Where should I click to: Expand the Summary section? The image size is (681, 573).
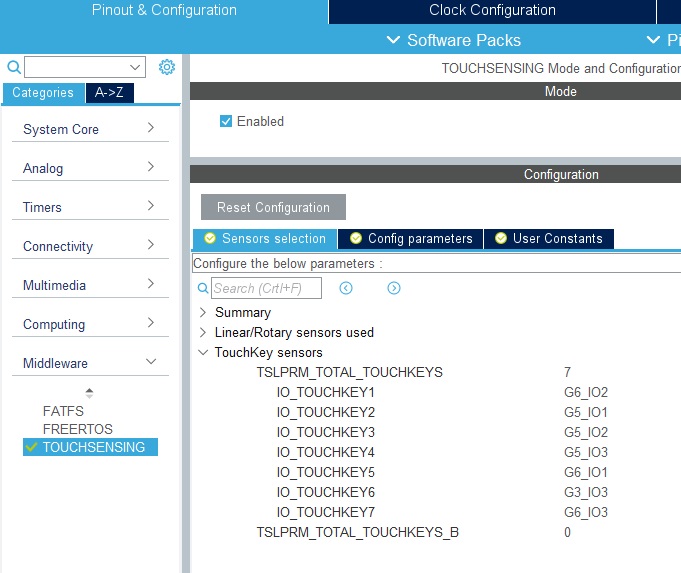pyautogui.click(x=204, y=312)
